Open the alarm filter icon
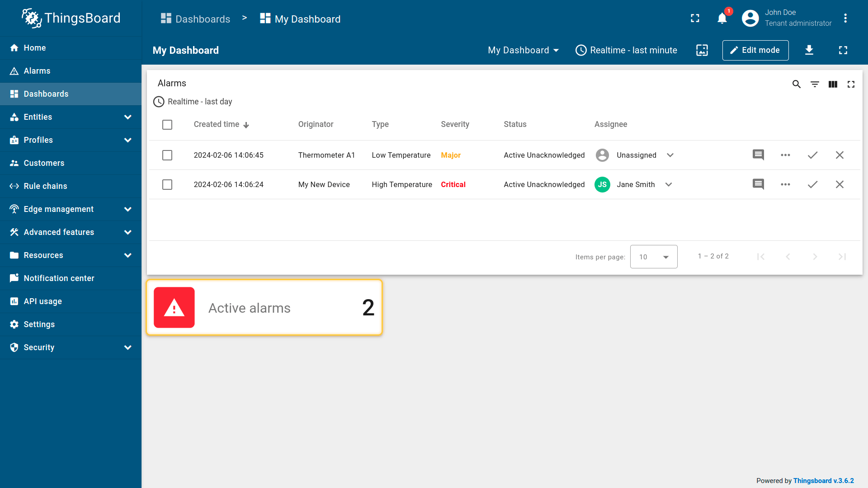The width and height of the screenshot is (868, 488). (815, 84)
